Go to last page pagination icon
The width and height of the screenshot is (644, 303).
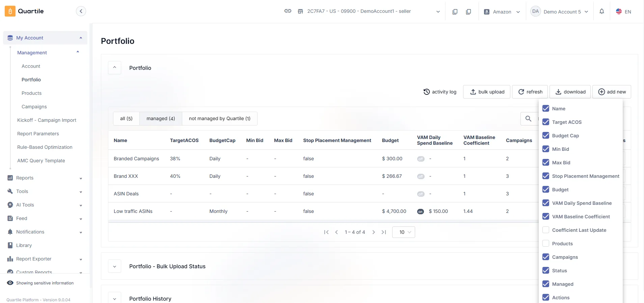pyautogui.click(x=384, y=232)
